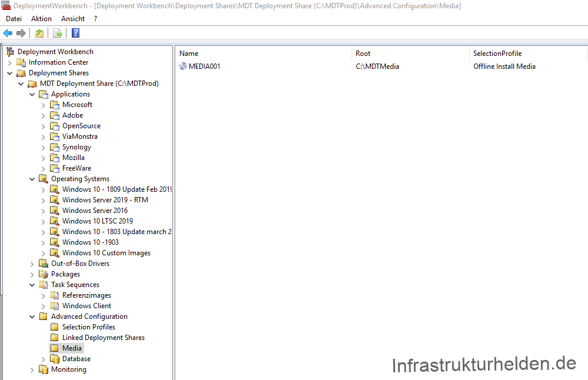Click the MEDIA001 disc icon
Screen dimensions: 588x380
183,66
